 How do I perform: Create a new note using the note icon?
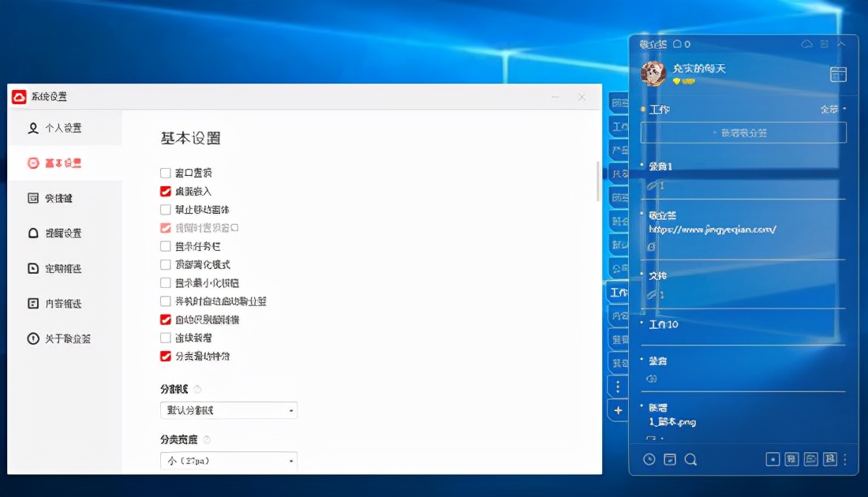pyautogui.click(x=669, y=458)
